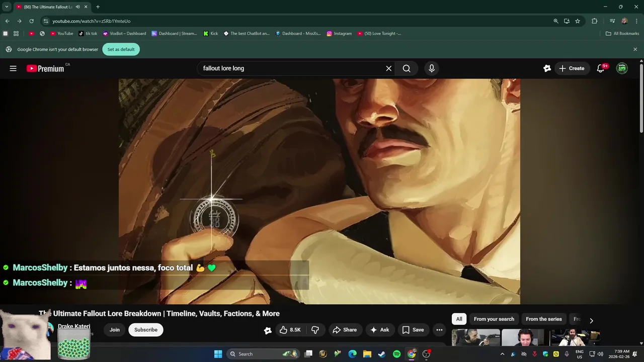
Task: Open notifications bell
Action: pyautogui.click(x=600, y=68)
